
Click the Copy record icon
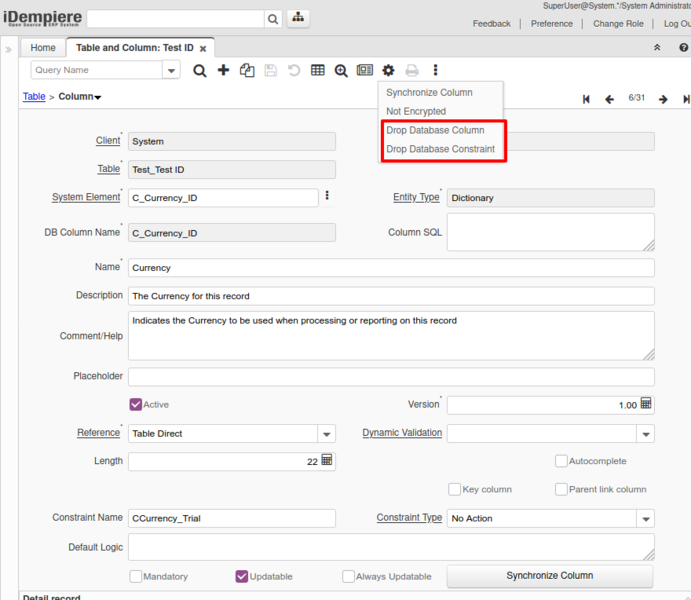pyautogui.click(x=247, y=70)
